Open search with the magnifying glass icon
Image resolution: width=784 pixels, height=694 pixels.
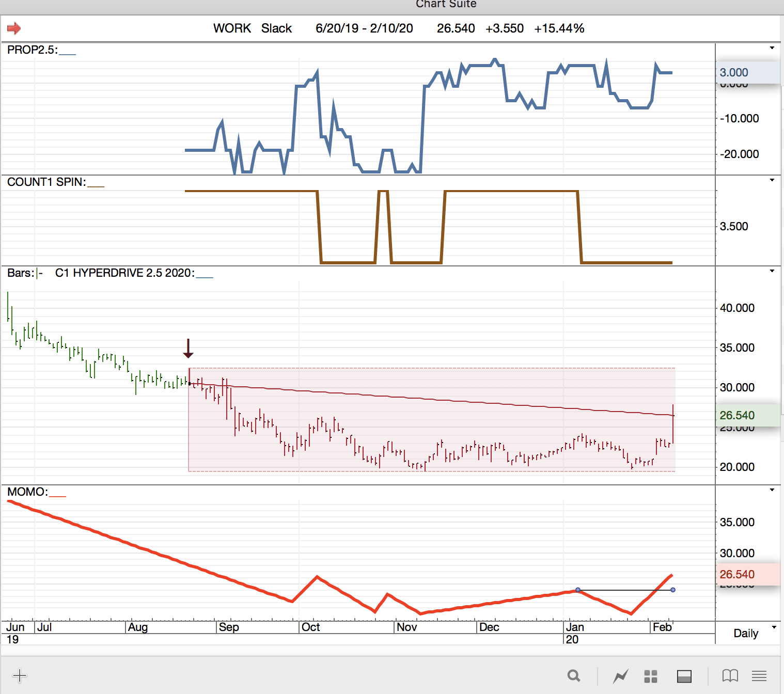(573, 675)
